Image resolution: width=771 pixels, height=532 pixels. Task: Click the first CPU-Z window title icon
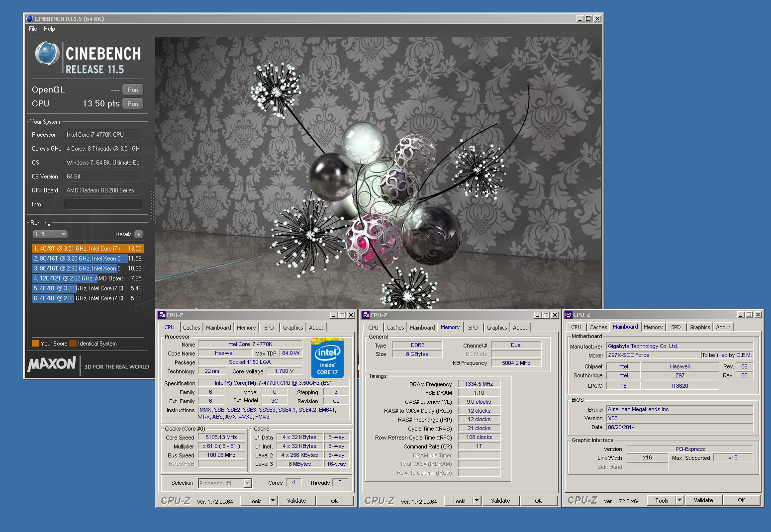[161, 315]
